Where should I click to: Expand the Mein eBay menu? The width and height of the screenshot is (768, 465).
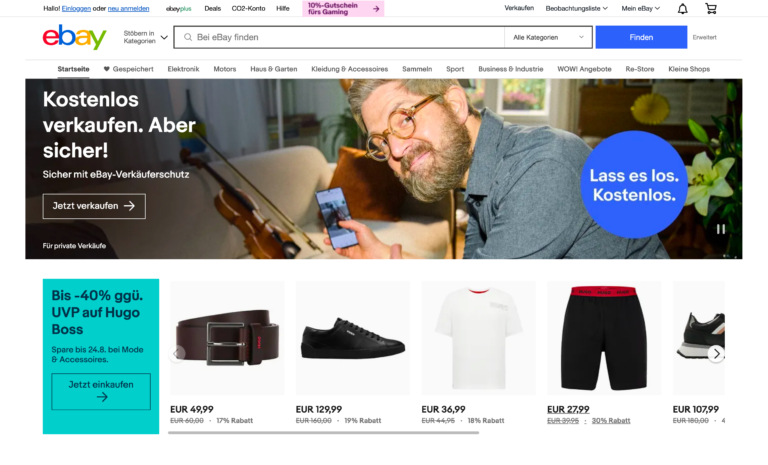[x=641, y=8]
